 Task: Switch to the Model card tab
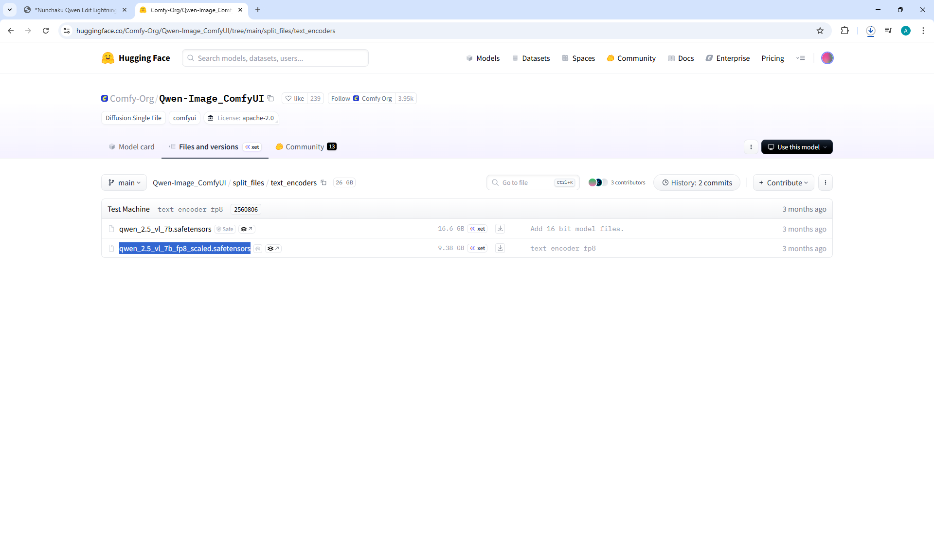pyautogui.click(x=131, y=147)
